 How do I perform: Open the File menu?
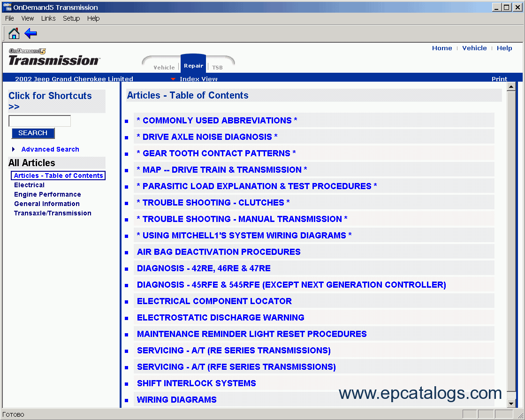click(9, 18)
